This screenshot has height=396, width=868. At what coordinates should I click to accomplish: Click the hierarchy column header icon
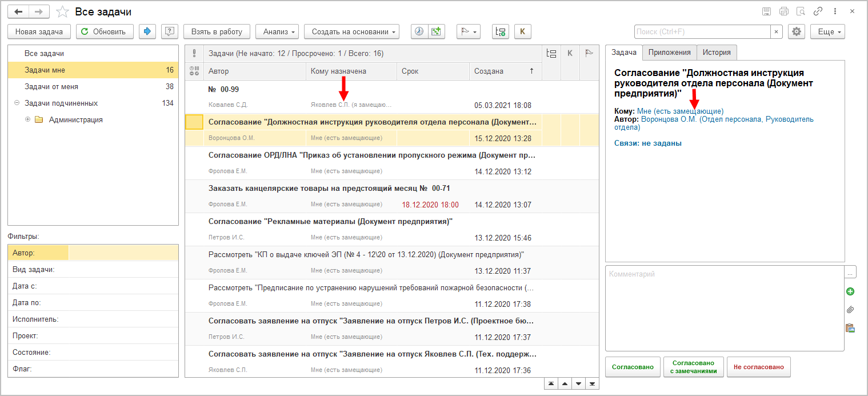coord(551,54)
